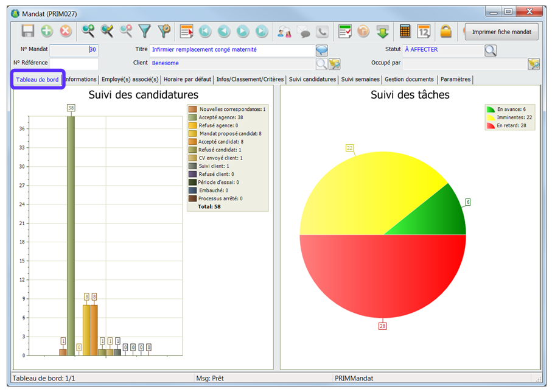Screen dimensions: 552x392
Task: Open the calculator tool
Action: (x=405, y=32)
